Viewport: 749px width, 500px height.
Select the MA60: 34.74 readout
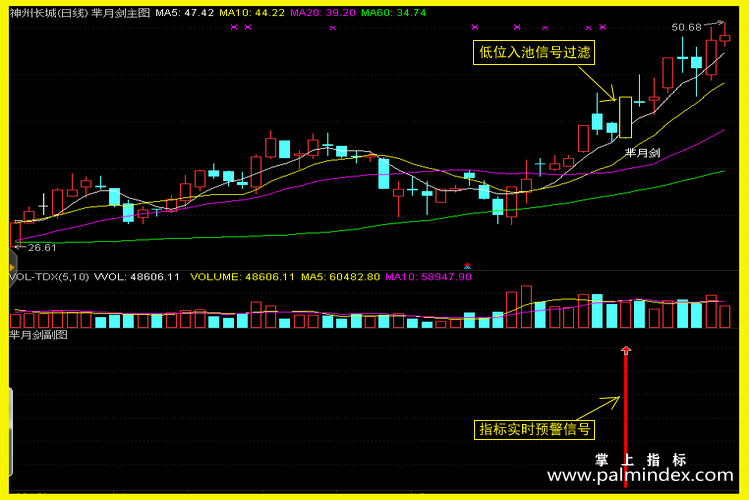click(x=393, y=13)
